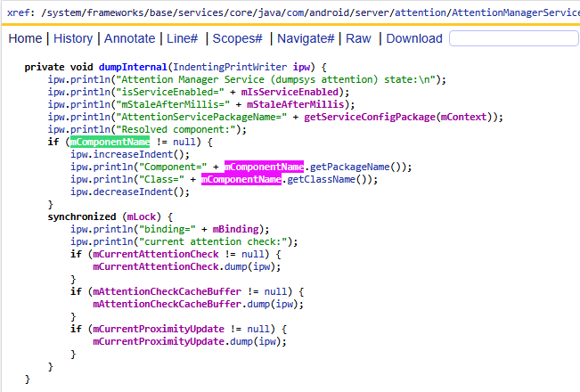Click the mIsServiceEnabled variable
The image size is (580, 392).
[290, 92]
